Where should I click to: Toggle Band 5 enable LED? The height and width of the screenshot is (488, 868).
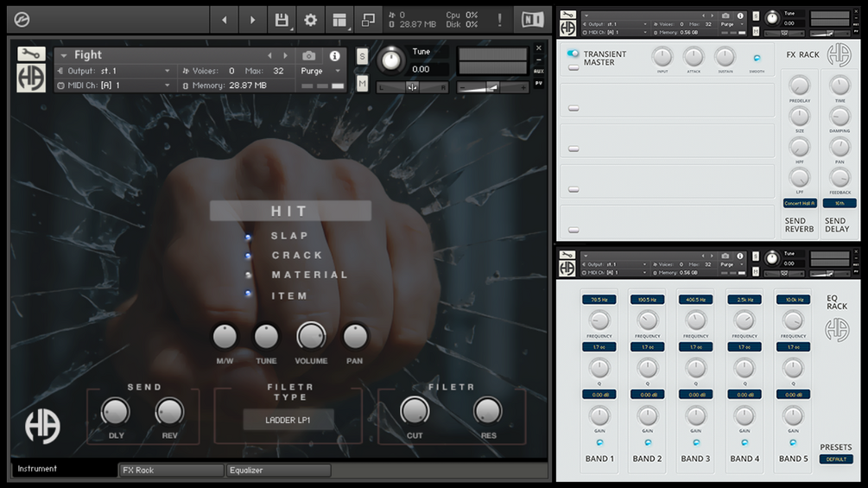(x=793, y=442)
